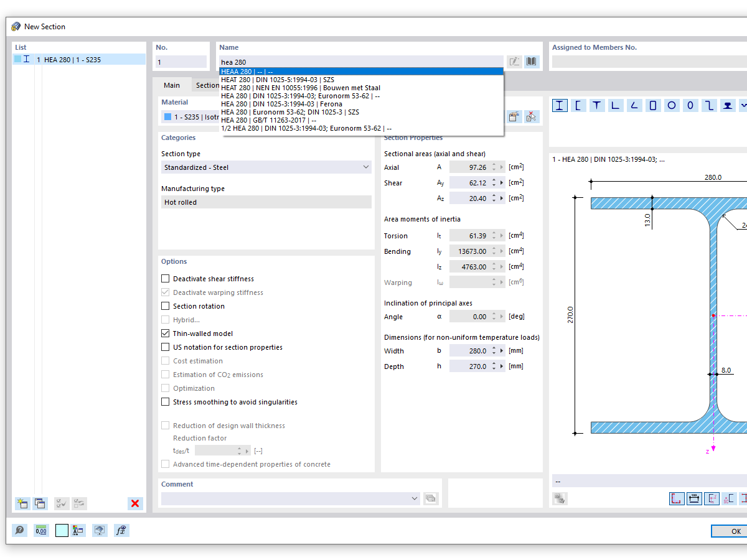The width and height of the screenshot is (747, 560).
Task: Click the Cost estimation checkbox
Action: [166, 361]
